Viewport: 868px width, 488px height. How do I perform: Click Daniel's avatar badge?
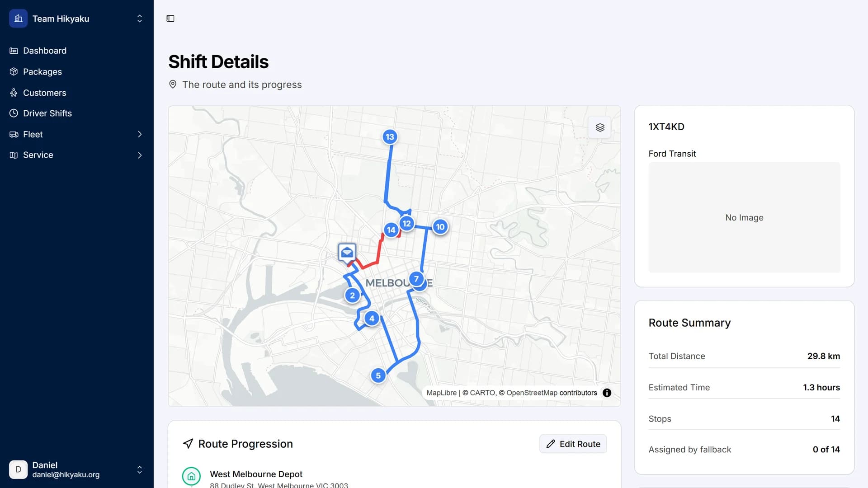pyautogui.click(x=19, y=469)
